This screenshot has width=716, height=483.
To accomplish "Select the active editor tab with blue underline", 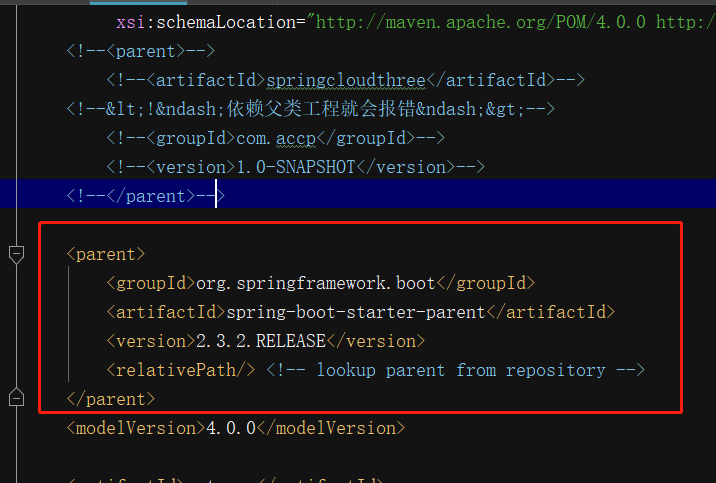I will (x=138, y=2).
